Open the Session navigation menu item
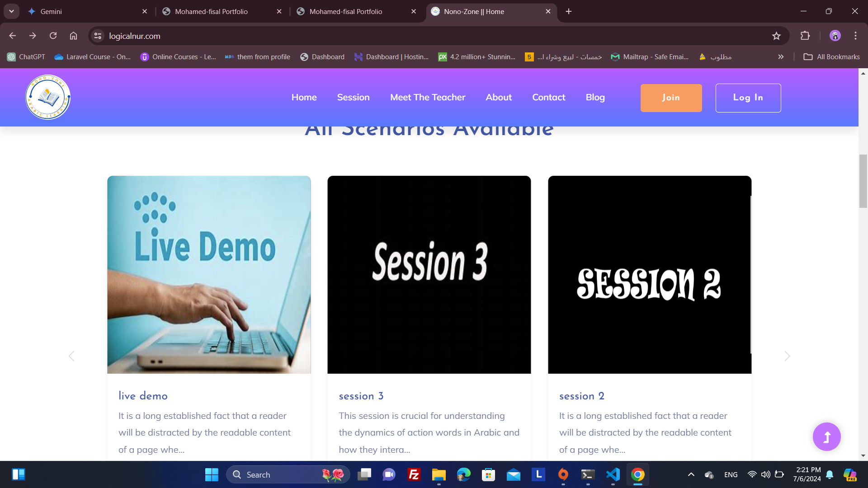This screenshot has height=488, width=868. point(353,97)
